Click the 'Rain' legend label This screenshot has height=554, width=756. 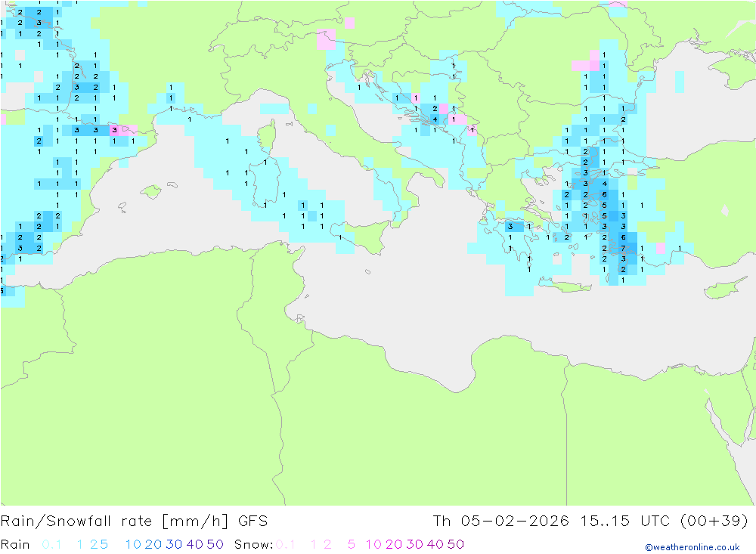point(15,544)
